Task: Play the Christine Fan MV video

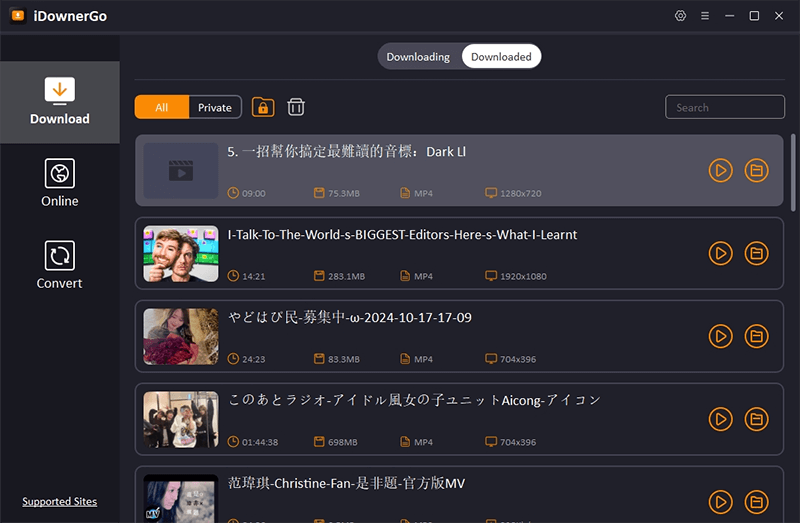Action: pos(720,501)
